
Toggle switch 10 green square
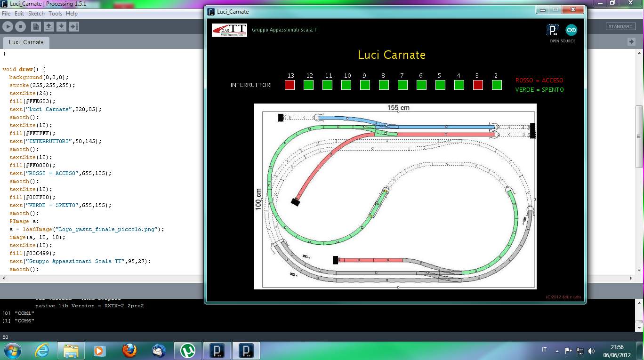point(346,85)
